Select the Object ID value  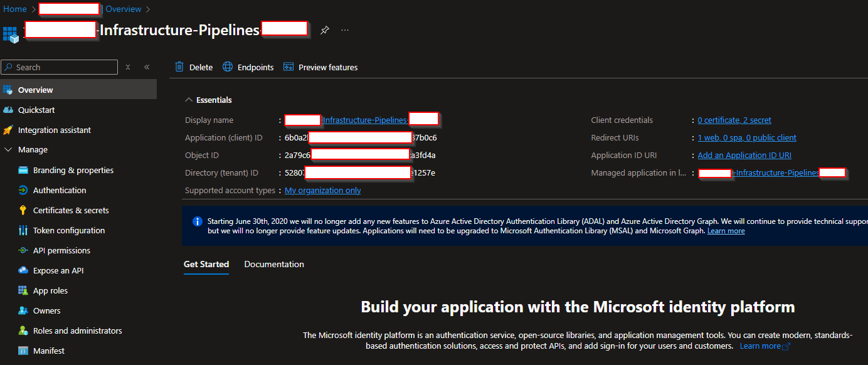tap(360, 155)
